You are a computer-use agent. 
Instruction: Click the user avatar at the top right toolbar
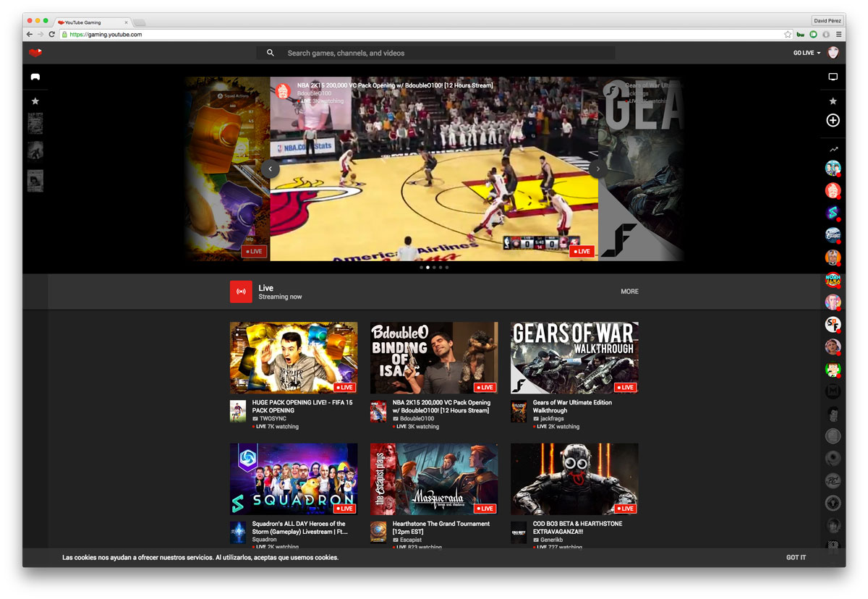[833, 52]
